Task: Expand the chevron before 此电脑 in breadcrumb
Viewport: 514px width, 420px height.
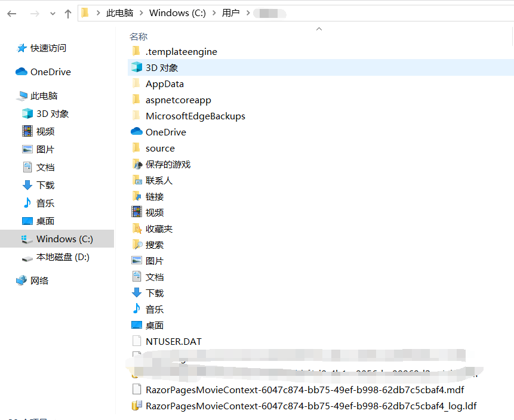Action: (98, 13)
